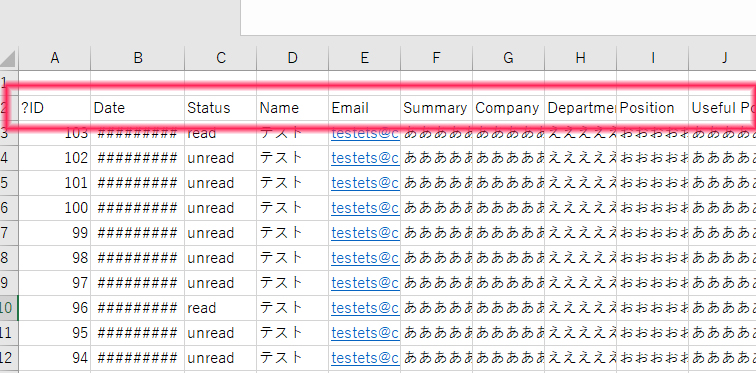Select column G header
The height and width of the screenshot is (373, 756).
[x=509, y=58]
